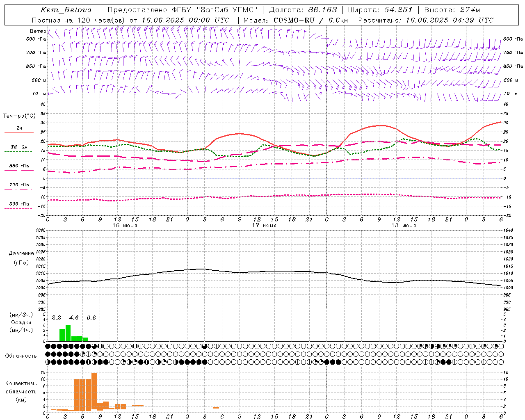This screenshot has width=525, height=420.
Task: Click the Облачность row label
Action: (x=21, y=356)
